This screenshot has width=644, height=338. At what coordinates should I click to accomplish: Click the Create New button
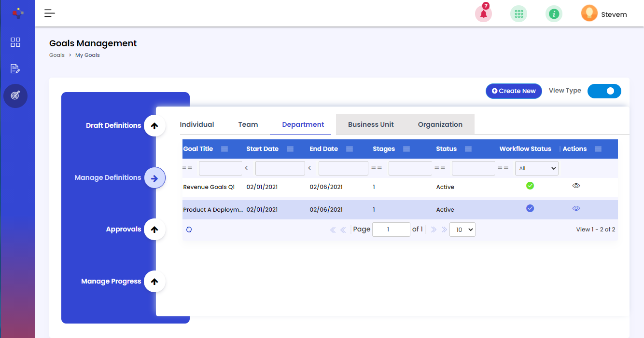click(514, 91)
